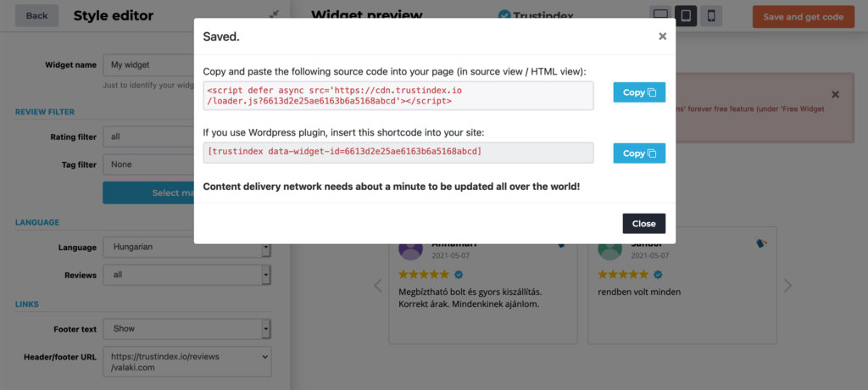Copy the Wordpress shortcode
868x390 pixels.
click(x=639, y=153)
